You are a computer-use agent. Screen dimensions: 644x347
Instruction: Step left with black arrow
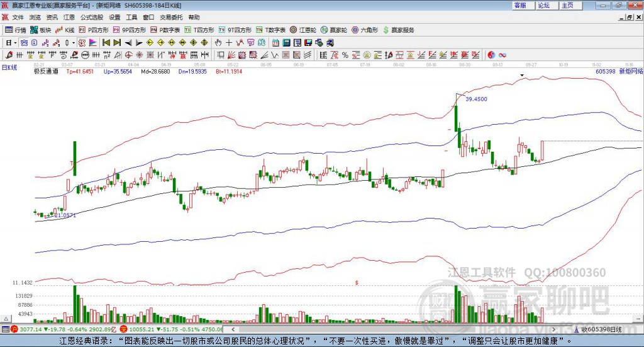point(128,43)
